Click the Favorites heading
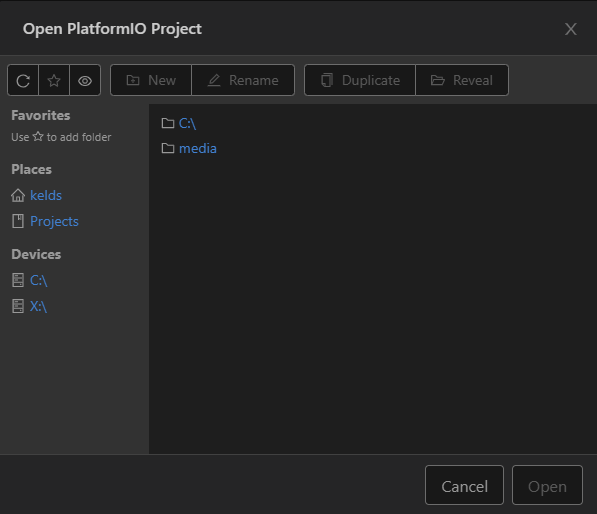Screen dimensions: 597x514 click(x=41, y=115)
